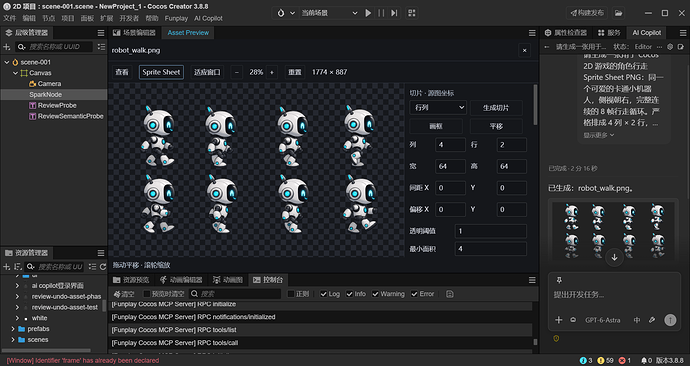Open the hierarchy panel hamburger menu
The image size is (690, 366).
(x=101, y=33)
